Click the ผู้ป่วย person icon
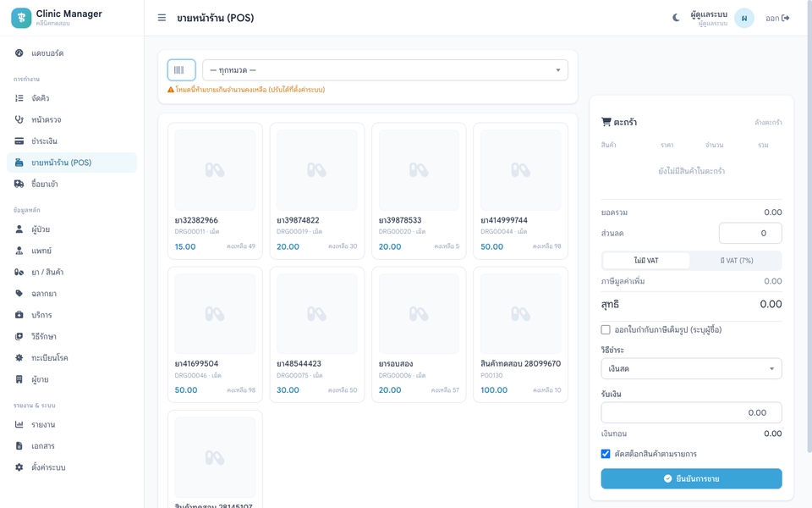 click(x=19, y=229)
